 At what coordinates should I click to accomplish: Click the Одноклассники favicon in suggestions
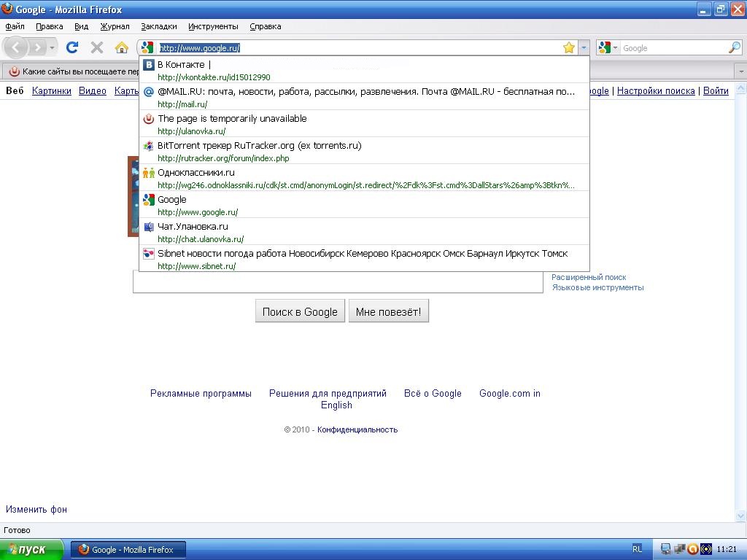[x=147, y=173]
